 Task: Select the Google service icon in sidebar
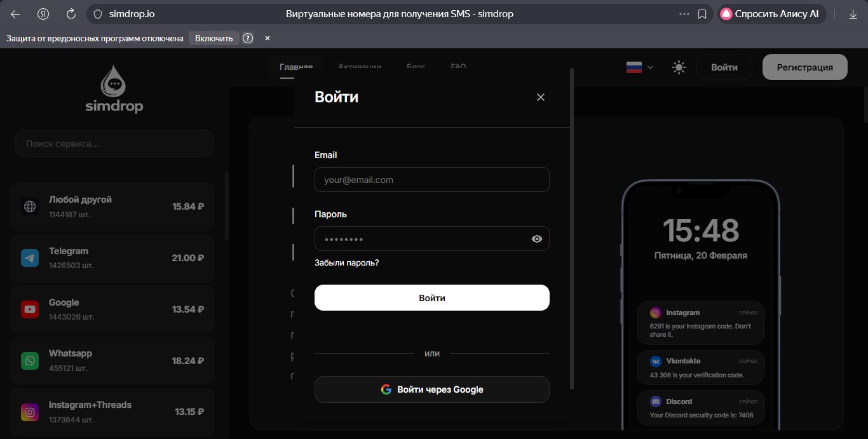coord(30,309)
